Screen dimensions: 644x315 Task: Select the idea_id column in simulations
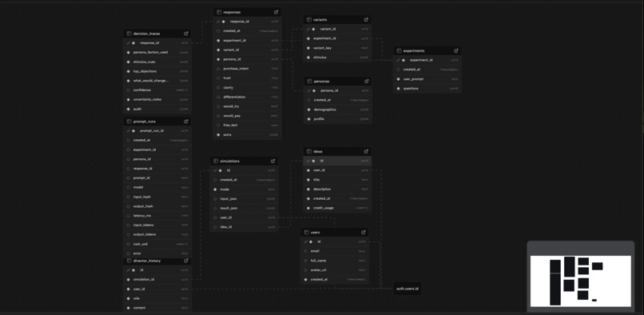click(x=244, y=226)
